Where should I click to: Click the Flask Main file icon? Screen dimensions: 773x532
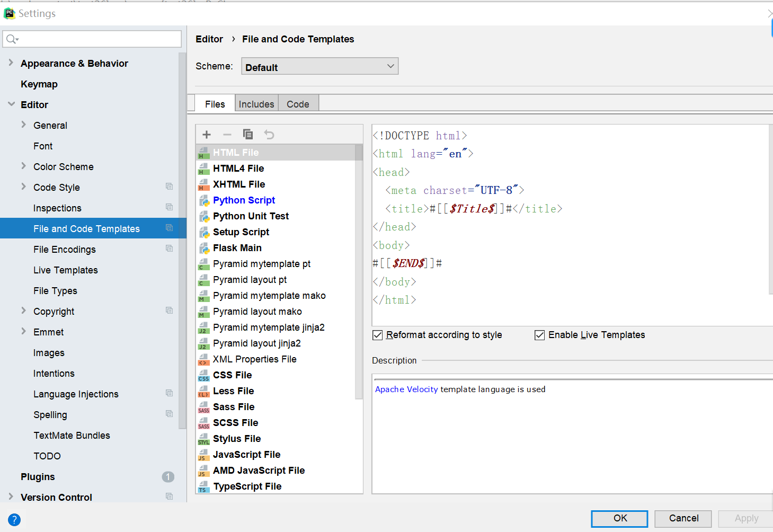(204, 248)
